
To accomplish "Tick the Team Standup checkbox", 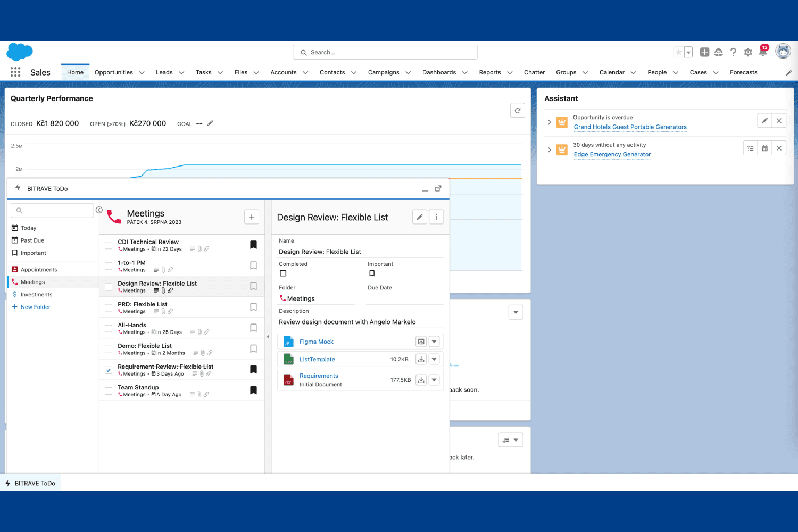I will pos(109,391).
